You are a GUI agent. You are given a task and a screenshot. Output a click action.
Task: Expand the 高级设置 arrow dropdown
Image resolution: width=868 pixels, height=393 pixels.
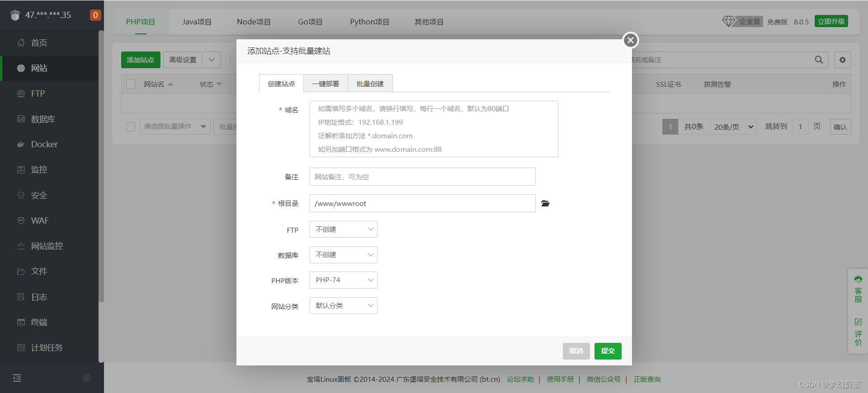tap(212, 60)
